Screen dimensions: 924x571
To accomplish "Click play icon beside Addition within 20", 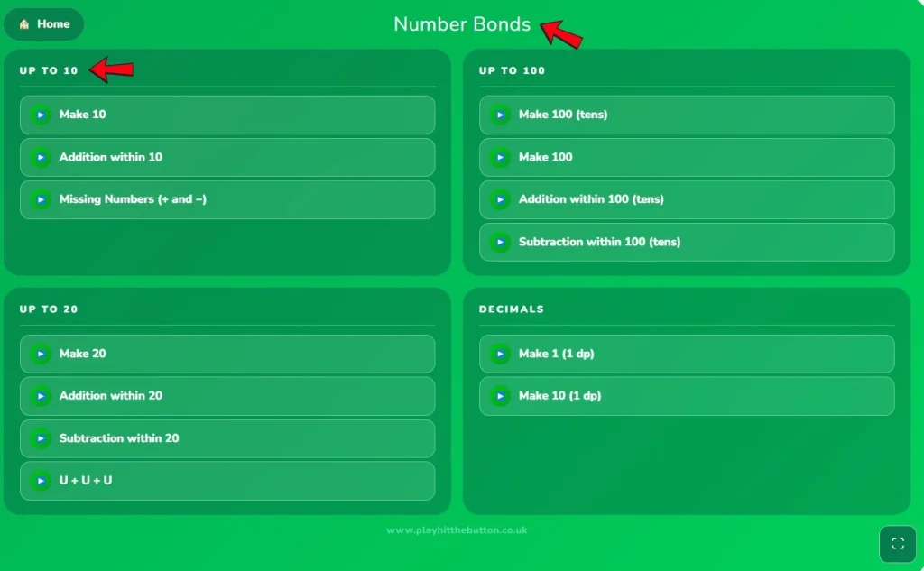I will pos(41,396).
